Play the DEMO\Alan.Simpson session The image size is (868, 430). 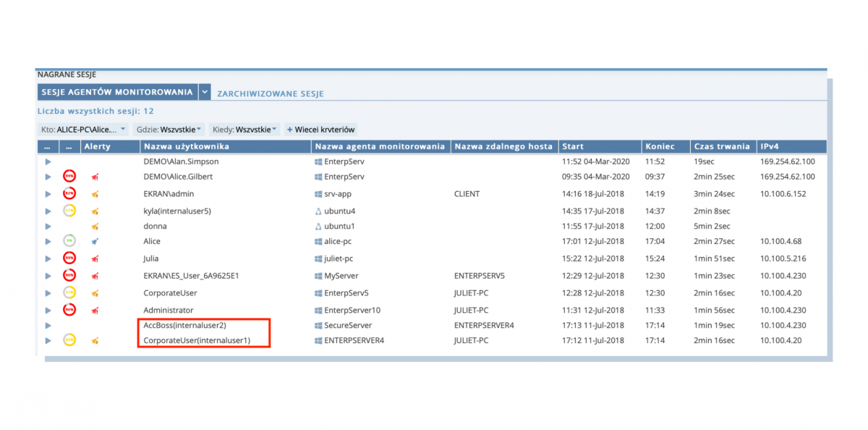[x=48, y=161]
